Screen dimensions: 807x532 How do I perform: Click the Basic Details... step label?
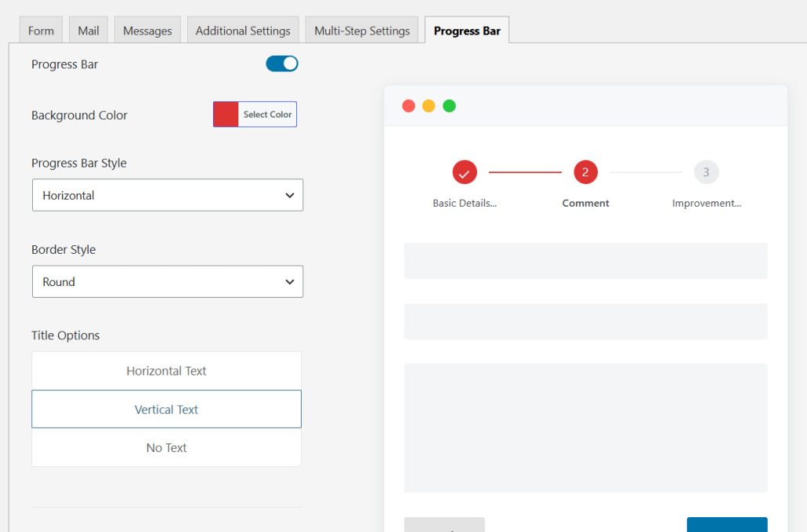pos(465,203)
